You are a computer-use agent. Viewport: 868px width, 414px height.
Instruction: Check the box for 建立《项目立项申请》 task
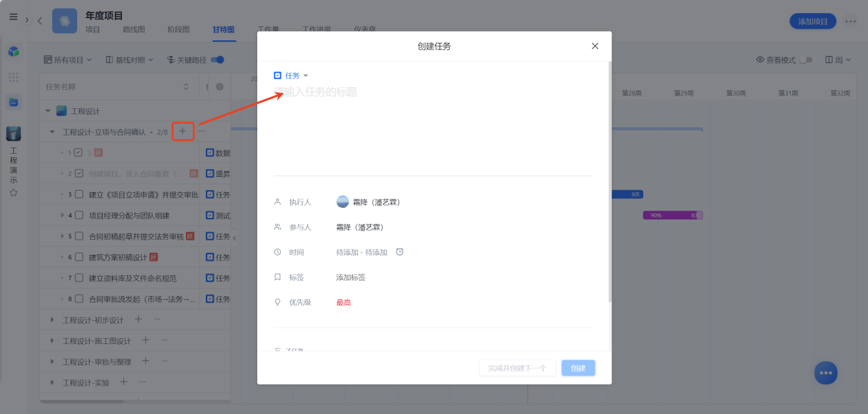pos(78,194)
